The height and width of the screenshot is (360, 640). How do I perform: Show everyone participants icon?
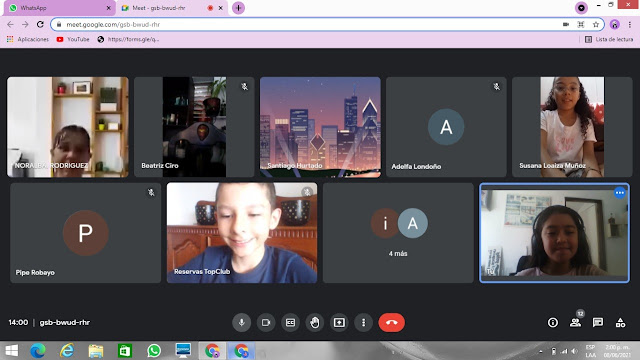pos(576,322)
